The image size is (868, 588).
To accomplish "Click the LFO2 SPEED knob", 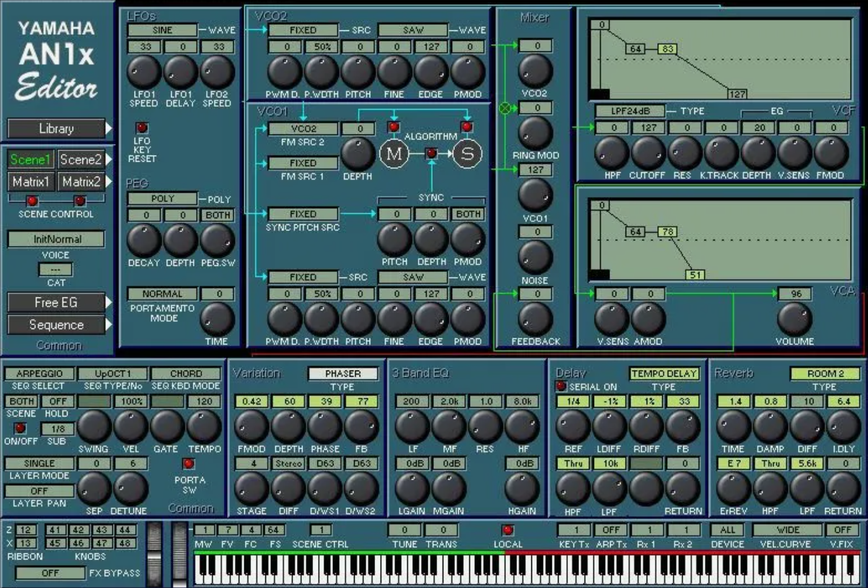I will tap(217, 72).
